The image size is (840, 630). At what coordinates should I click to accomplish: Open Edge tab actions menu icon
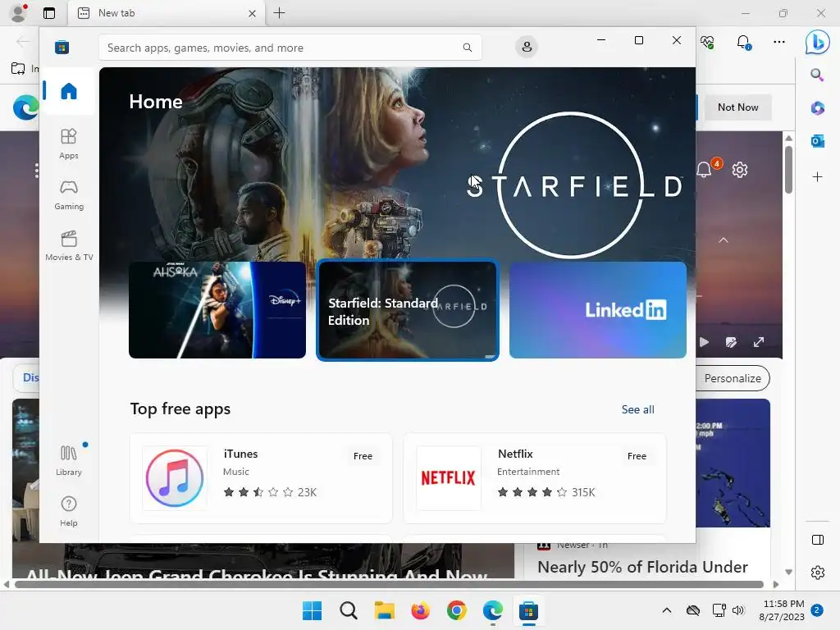pyautogui.click(x=49, y=13)
